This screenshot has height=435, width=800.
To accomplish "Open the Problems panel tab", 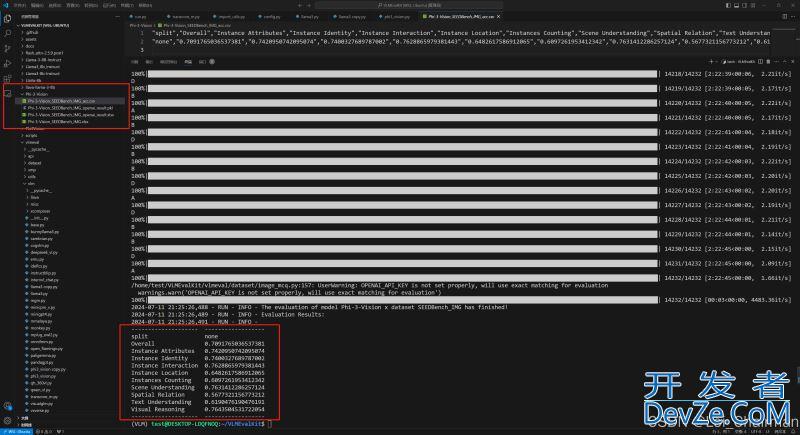I will [135, 62].
